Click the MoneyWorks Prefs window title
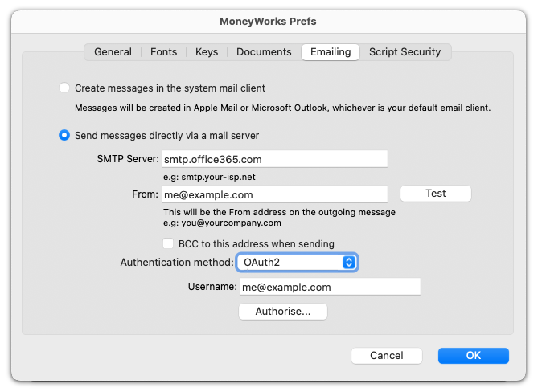The image size is (538, 392). coord(268,22)
